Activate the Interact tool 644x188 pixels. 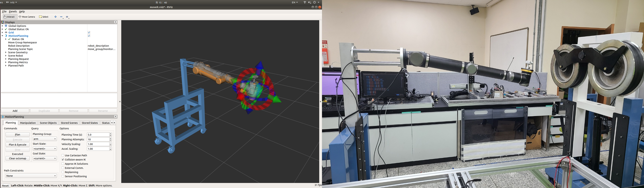9,17
